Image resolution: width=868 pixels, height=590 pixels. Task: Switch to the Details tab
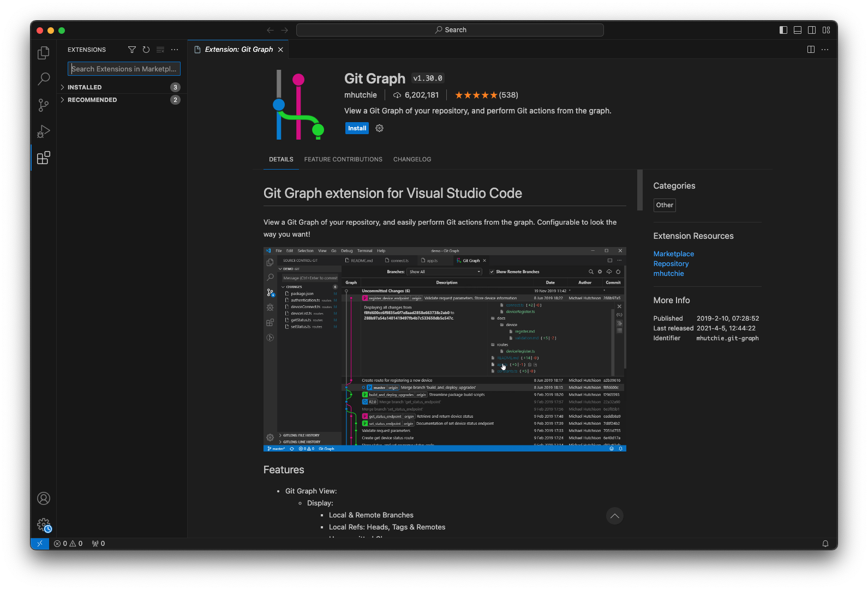tap(281, 159)
